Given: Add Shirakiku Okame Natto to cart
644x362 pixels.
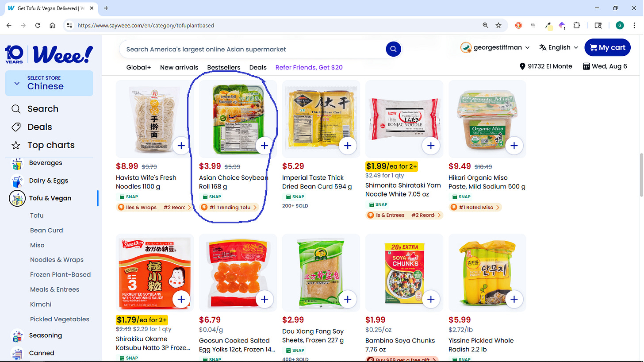Looking at the screenshot, I should [181, 300].
